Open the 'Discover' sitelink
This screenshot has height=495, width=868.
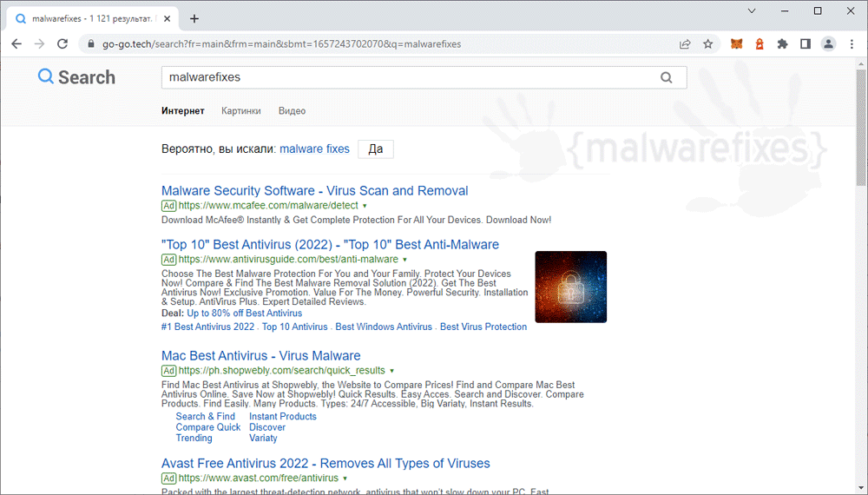(267, 427)
